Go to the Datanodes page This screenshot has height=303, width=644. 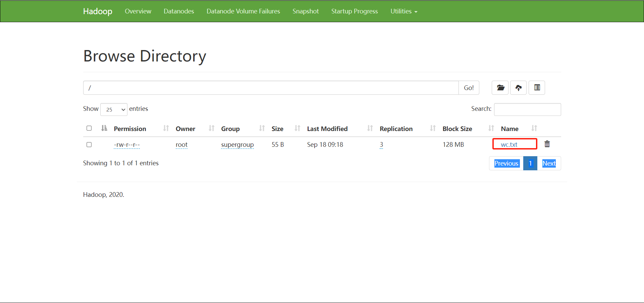(x=179, y=11)
